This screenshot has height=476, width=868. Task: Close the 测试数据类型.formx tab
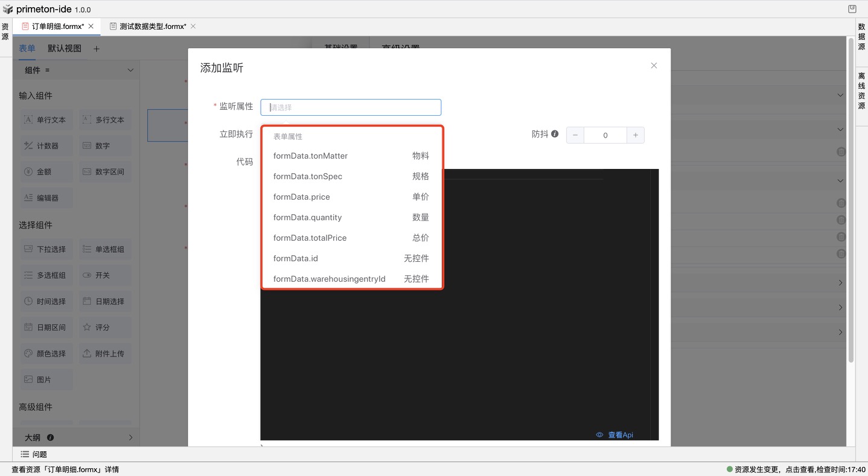193,27
